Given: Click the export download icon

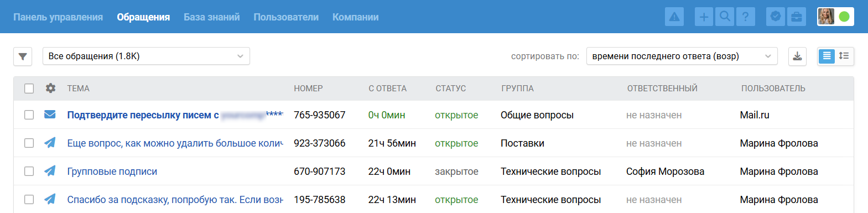Looking at the screenshot, I should click(797, 56).
